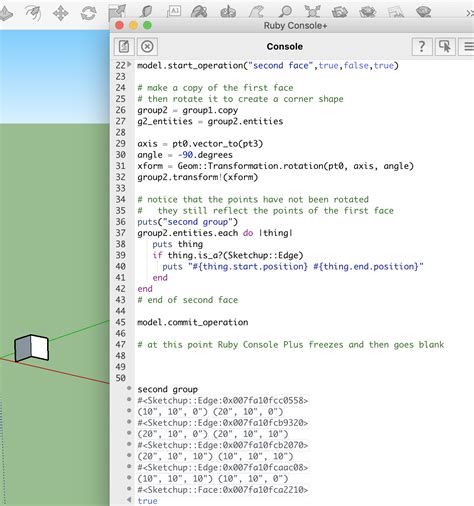This screenshot has width=474, height=506.
Task: Expand the toolbar overflow chevron
Action: (x=470, y=13)
